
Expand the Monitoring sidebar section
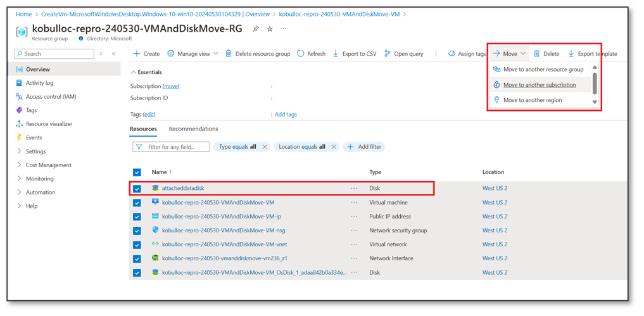19,179
